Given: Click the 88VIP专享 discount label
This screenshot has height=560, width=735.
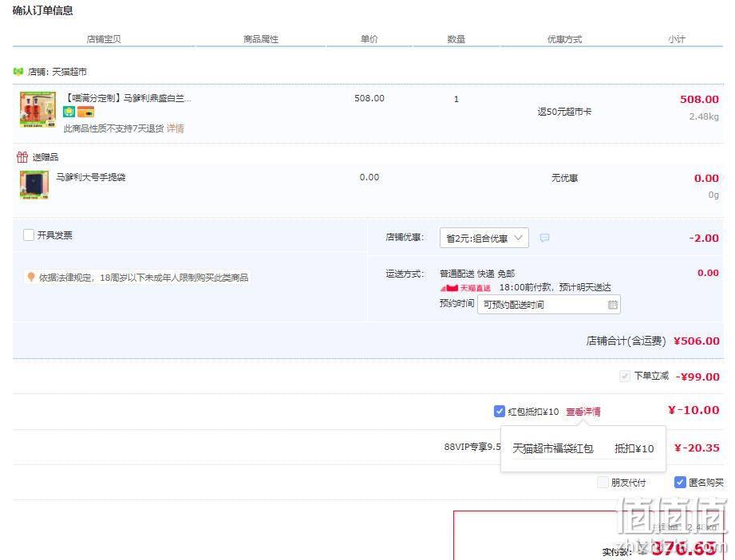Looking at the screenshot, I should pos(472,447).
